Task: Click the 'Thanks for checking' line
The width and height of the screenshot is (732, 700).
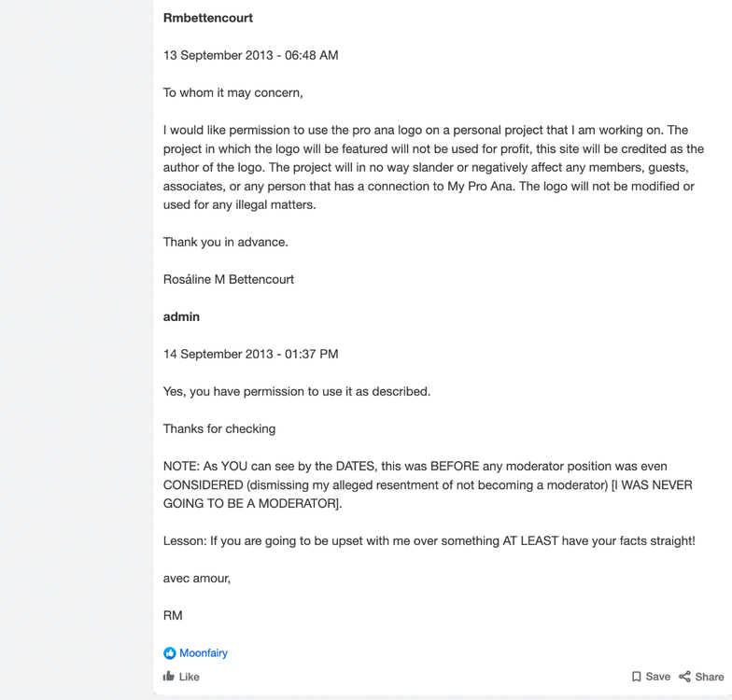Action: [219, 429]
